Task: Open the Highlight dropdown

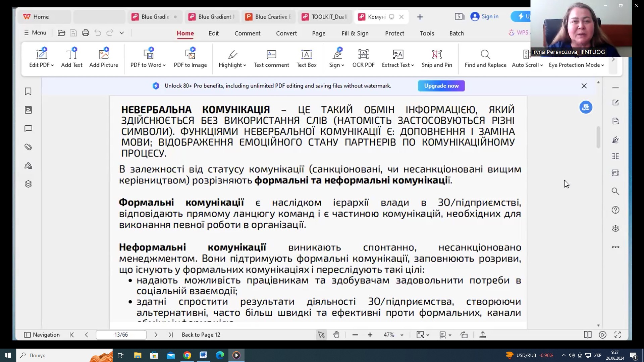Action: coord(245,65)
